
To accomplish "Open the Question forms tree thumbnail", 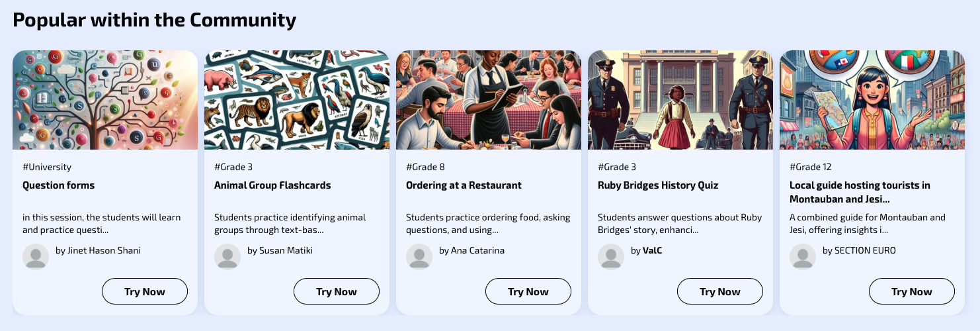I will pyautogui.click(x=105, y=100).
